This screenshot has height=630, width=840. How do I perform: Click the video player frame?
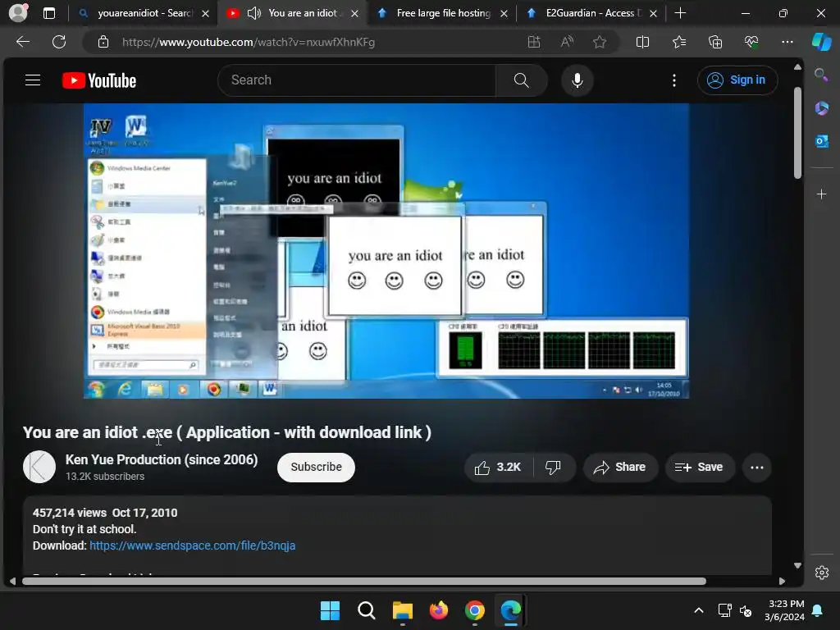point(386,251)
